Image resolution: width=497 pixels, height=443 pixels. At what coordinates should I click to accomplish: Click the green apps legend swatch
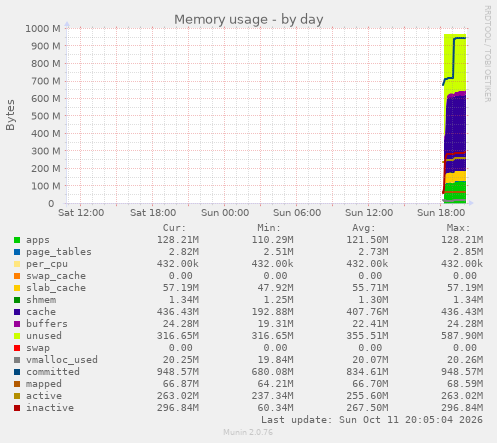point(17,240)
